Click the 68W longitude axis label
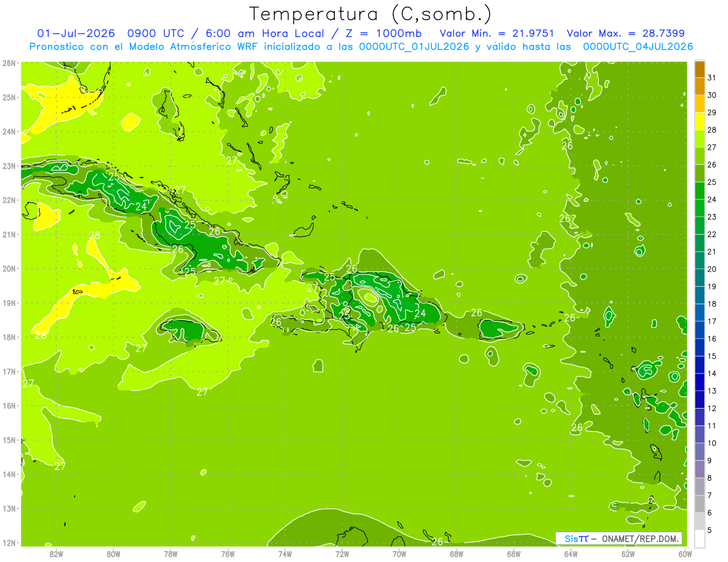The width and height of the screenshot is (728, 562). click(456, 554)
